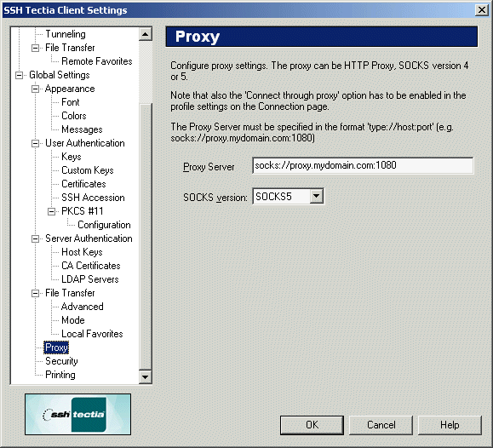Screen dimensions: 493x448
Task: Open the Advanced file transfer page
Action: click(x=83, y=307)
